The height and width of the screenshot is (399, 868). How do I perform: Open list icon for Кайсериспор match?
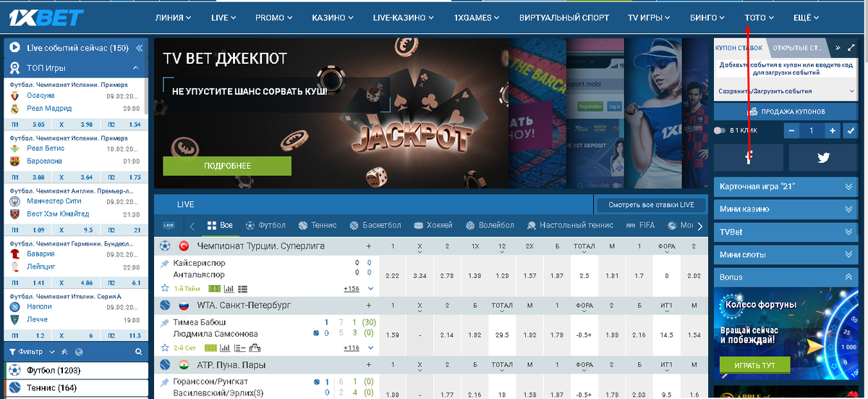pyautogui.click(x=242, y=288)
